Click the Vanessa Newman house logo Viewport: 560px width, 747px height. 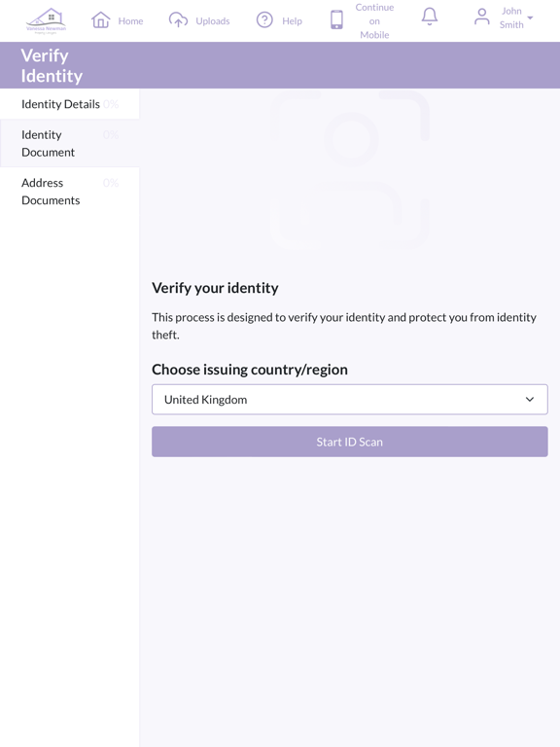47,21
